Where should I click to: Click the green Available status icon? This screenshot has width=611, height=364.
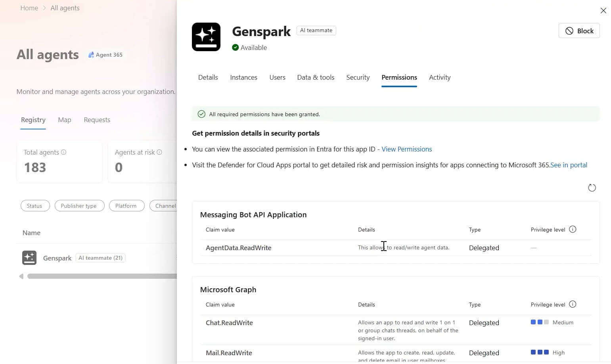tap(235, 48)
